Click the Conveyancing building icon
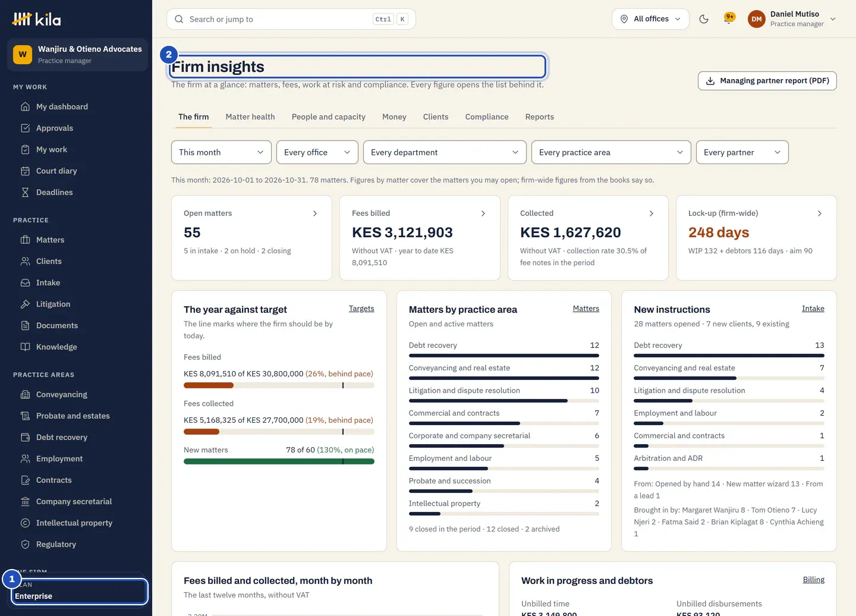 25,394
